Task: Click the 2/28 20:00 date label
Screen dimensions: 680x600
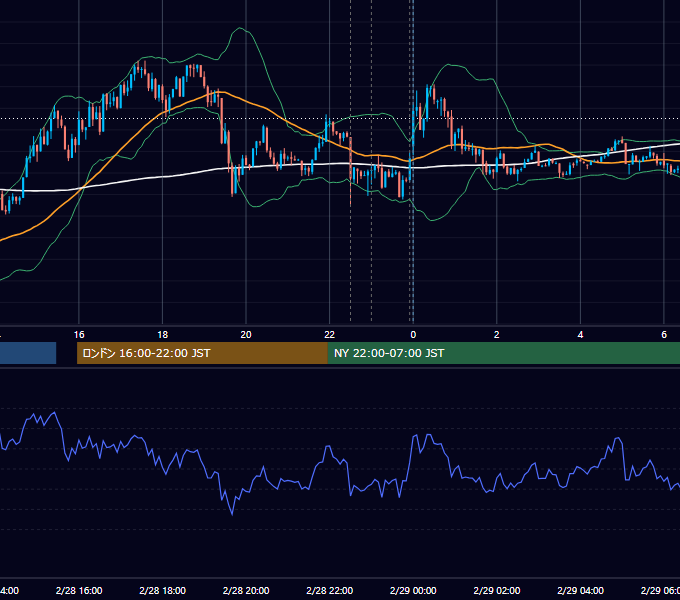Action: point(246,590)
